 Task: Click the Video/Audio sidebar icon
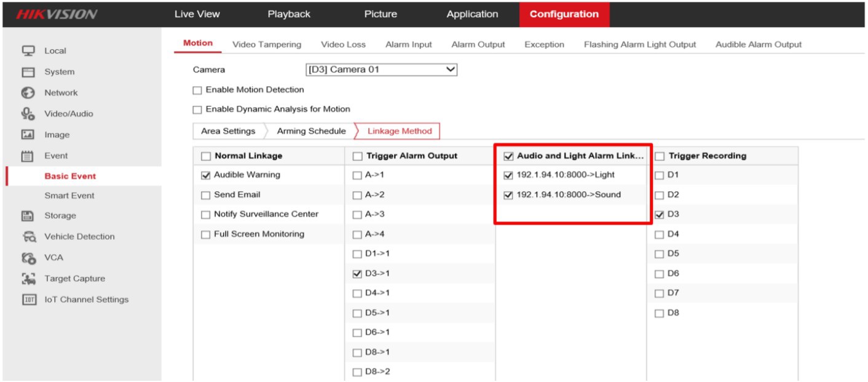click(28, 114)
